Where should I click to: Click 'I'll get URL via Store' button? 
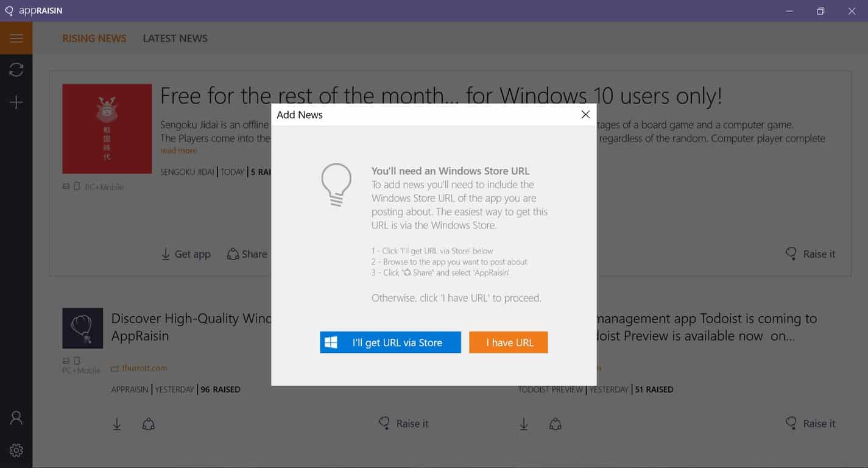coord(390,342)
